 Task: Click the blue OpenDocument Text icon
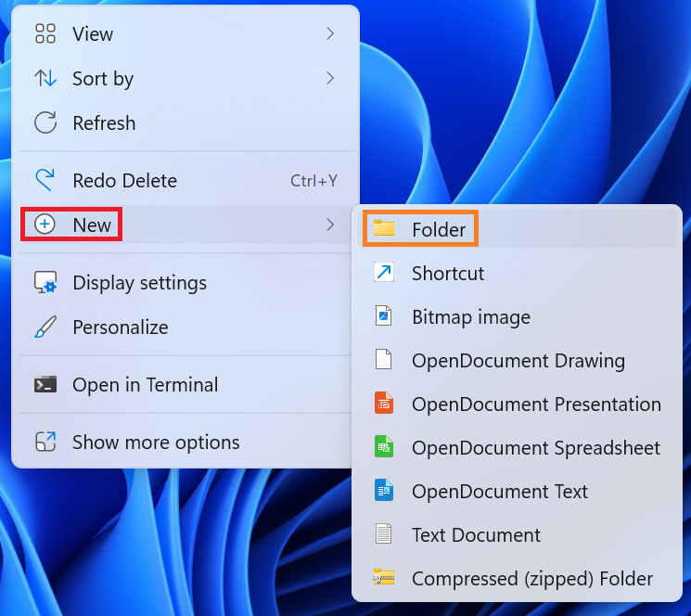click(x=383, y=490)
